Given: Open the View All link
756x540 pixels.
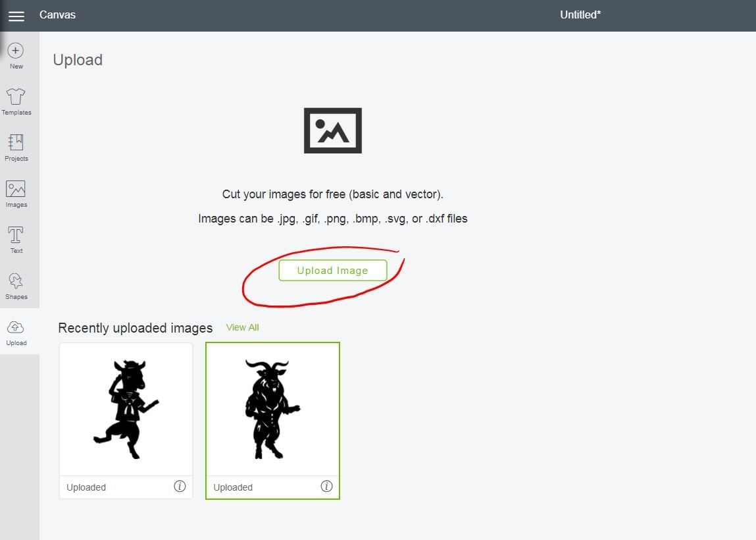Looking at the screenshot, I should point(242,327).
